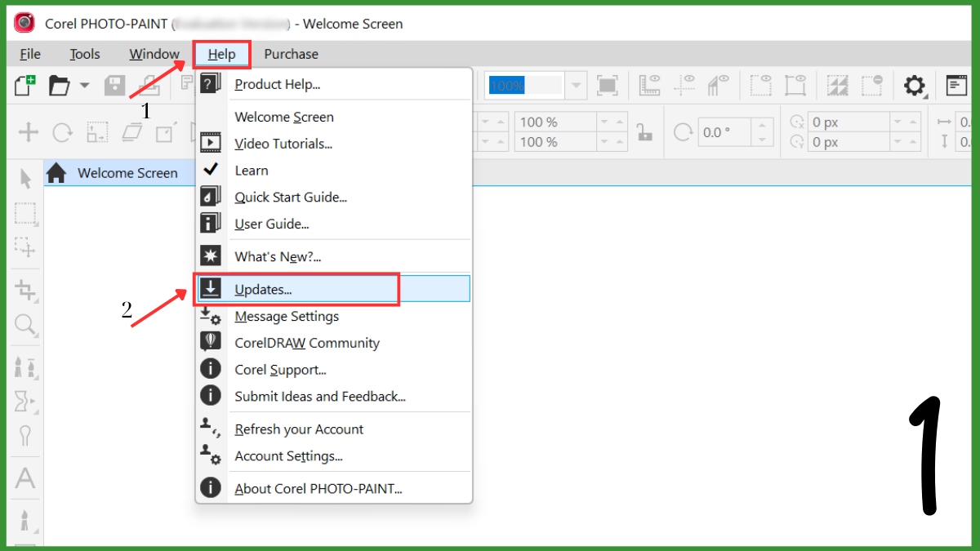The height and width of the screenshot is (551, 980).
Task: Select the Mask Transform tool
Action: 26,247
